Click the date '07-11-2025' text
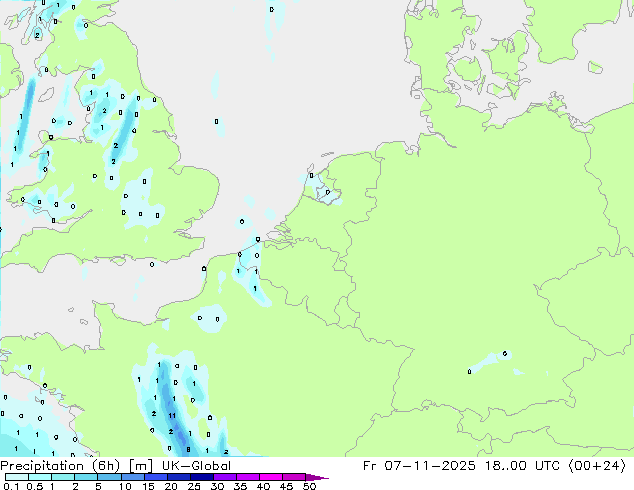The image size is (634, 490). (x=430, y=466)
